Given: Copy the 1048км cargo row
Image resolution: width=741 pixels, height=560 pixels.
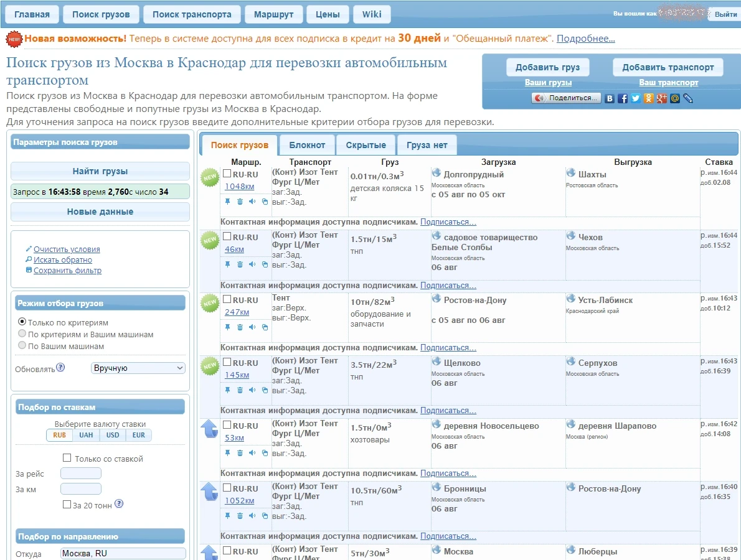Looking at the screenshot, I should [265, 202].
